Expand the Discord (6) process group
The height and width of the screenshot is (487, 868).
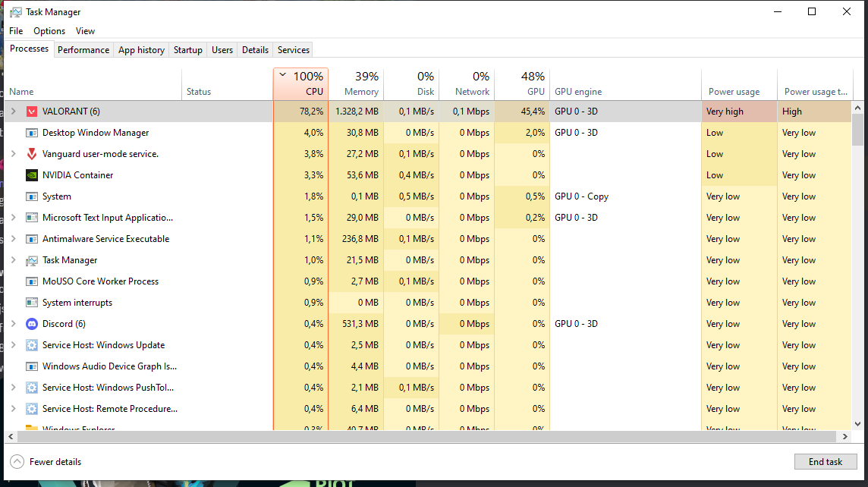click(x=14, y=324)
